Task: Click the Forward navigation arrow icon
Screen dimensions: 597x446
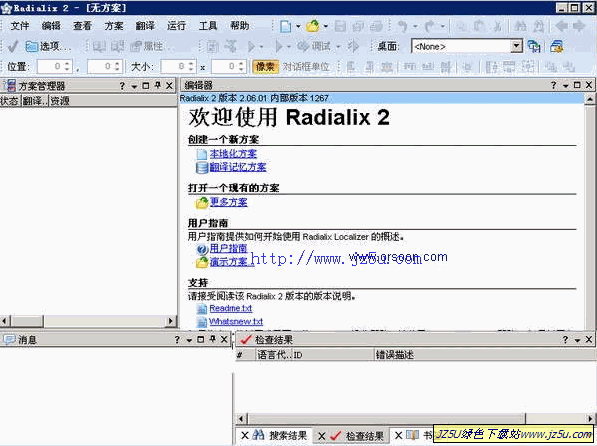Action: tap(579, 26)
